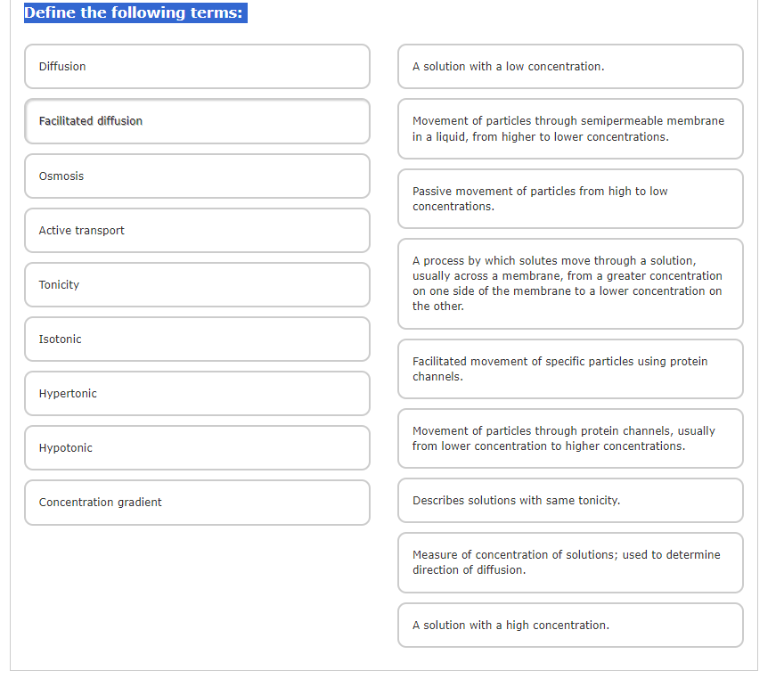Select the Active transport term card
The height and width of the screenshot is (679, 784).
coord(197,231)
